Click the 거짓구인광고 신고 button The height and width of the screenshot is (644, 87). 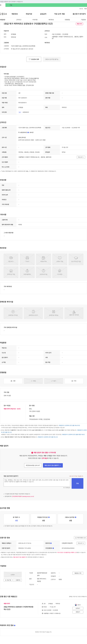coord(80,538)
